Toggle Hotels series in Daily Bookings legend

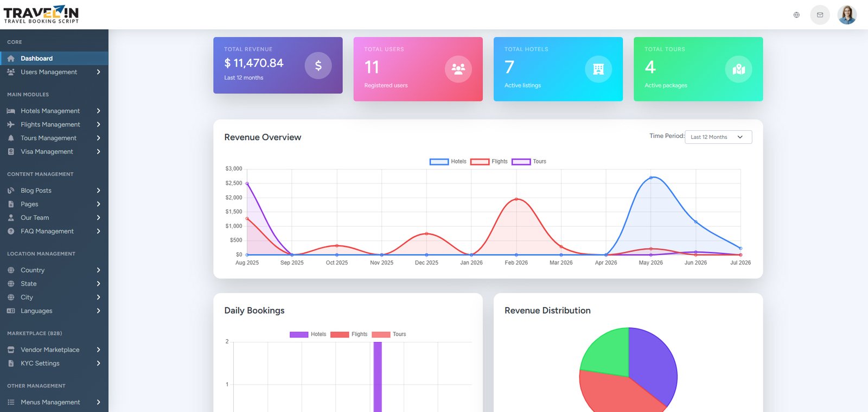point(308,334)
